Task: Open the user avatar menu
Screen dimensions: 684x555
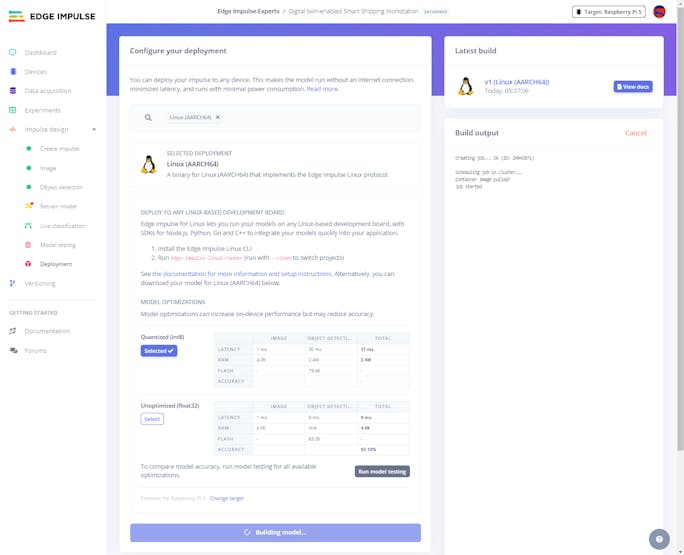Action: click(x=659, y=12)
